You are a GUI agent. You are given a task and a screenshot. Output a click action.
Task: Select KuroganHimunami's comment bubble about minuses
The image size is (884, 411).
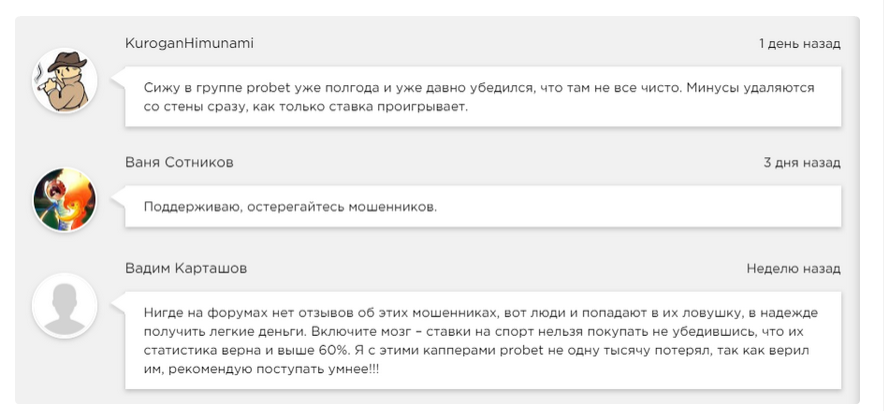click(x=482, y=97)
